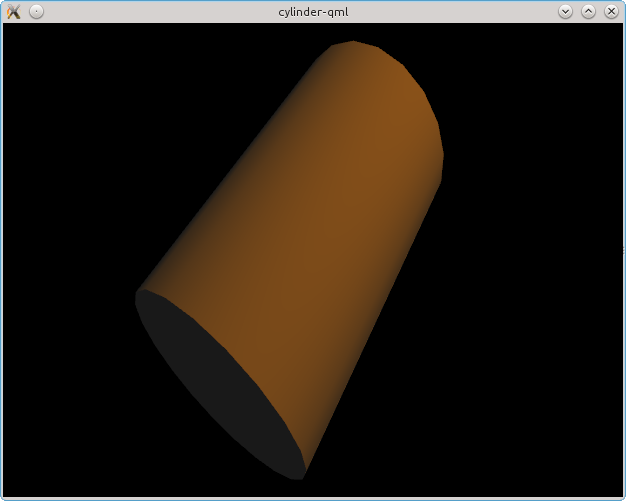Click the leftmost point of the end cap
Screen dimensions: 626x501
pyautogui.click(x=137, y=296)
